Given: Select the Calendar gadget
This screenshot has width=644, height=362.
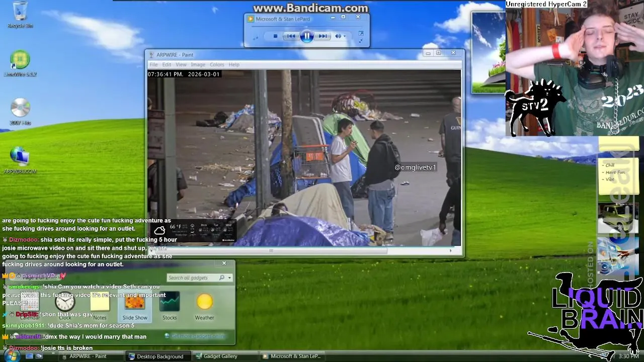Looking at the screenshot, I should coord(30,306).
